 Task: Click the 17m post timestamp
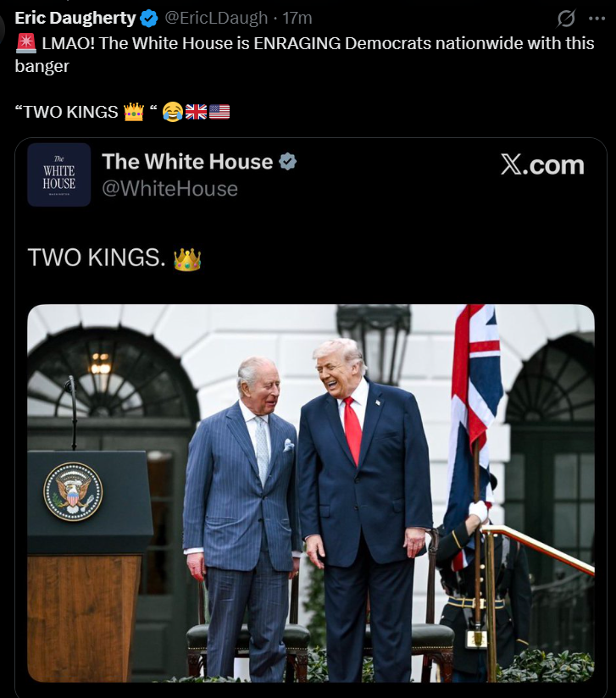pos(297,19)
